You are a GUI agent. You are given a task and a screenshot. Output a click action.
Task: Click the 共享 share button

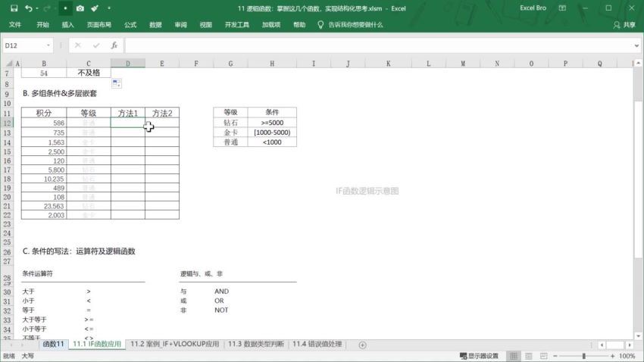624,24
